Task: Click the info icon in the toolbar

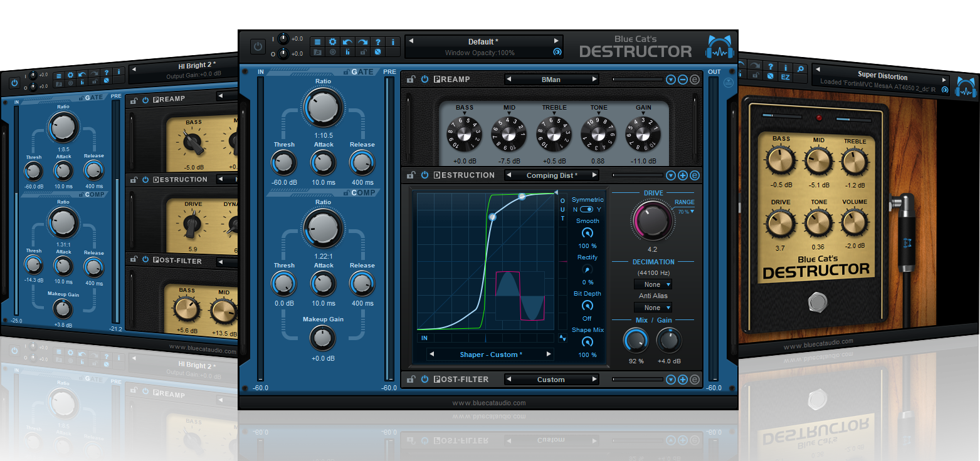Action: 393,41
